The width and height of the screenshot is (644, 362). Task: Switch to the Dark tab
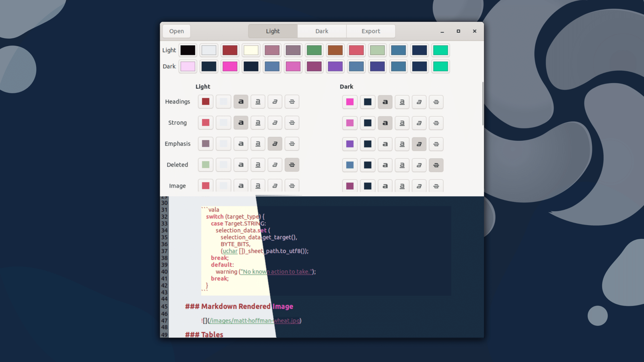[x=322, y=31]
